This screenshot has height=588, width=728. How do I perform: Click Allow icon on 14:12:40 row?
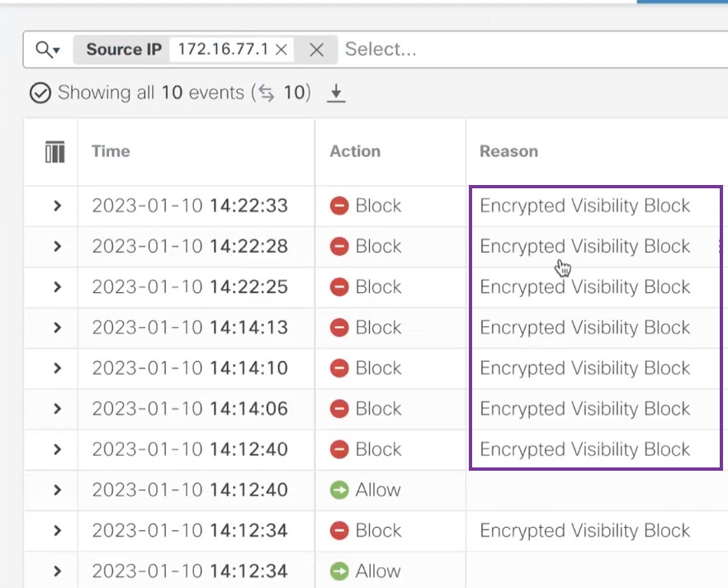point(339,490)
